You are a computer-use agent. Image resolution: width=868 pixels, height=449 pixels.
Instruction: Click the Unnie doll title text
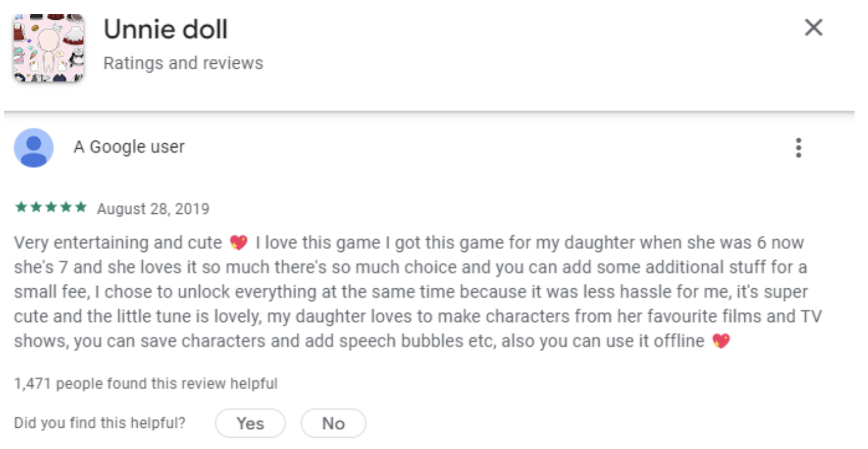[x=166, y=30]
